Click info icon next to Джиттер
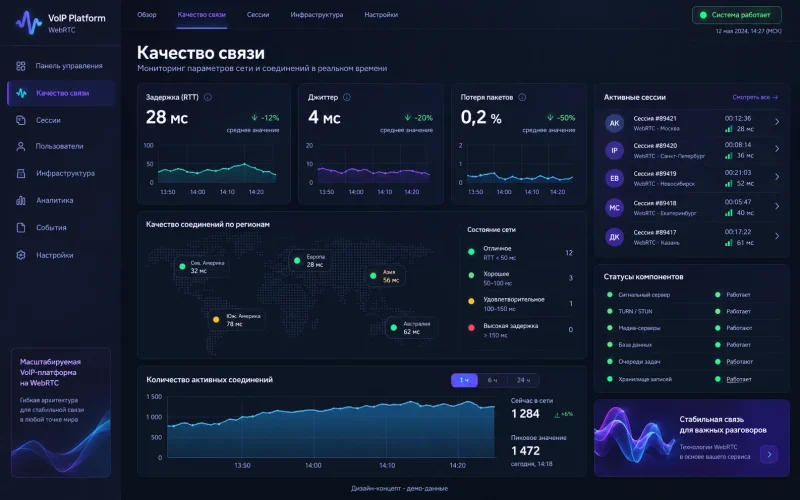The height and width of the screenshot is (500, 800). pos(347,97)
